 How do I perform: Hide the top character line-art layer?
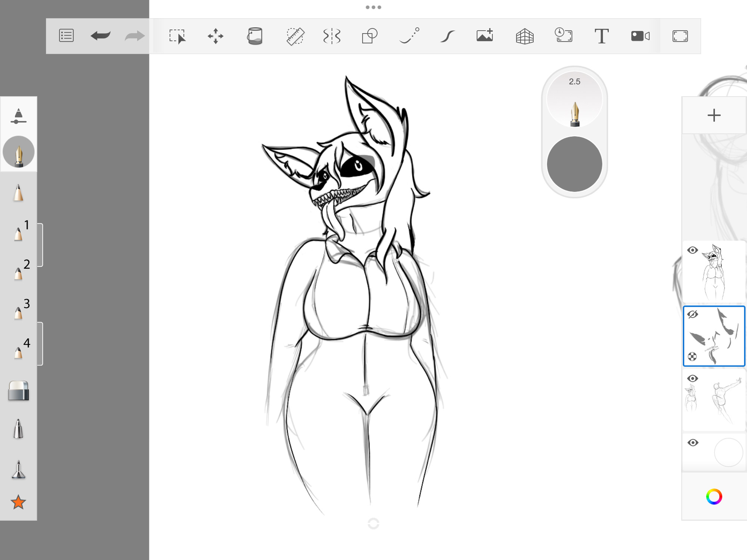click(692, 250)
